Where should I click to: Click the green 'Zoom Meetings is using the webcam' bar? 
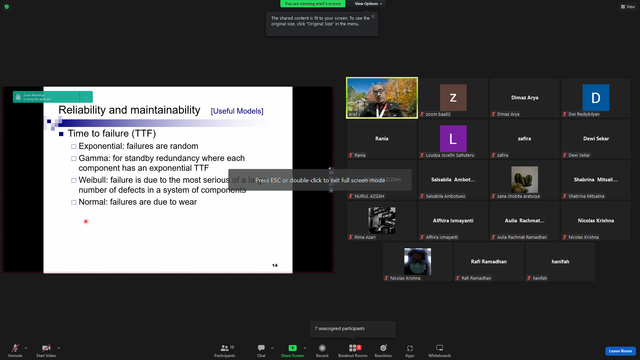pyautogui.click(x=53, y=97)
